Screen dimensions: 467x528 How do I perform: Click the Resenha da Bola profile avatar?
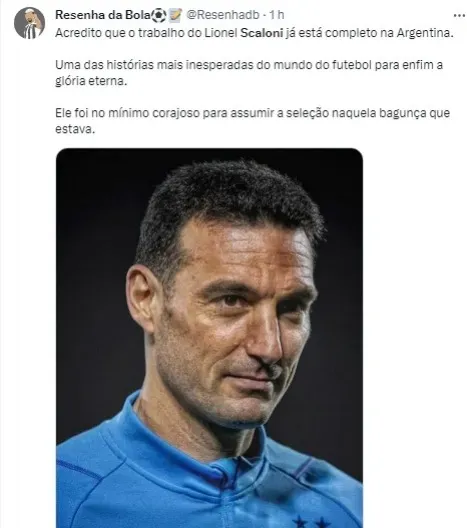click(30, 23)
